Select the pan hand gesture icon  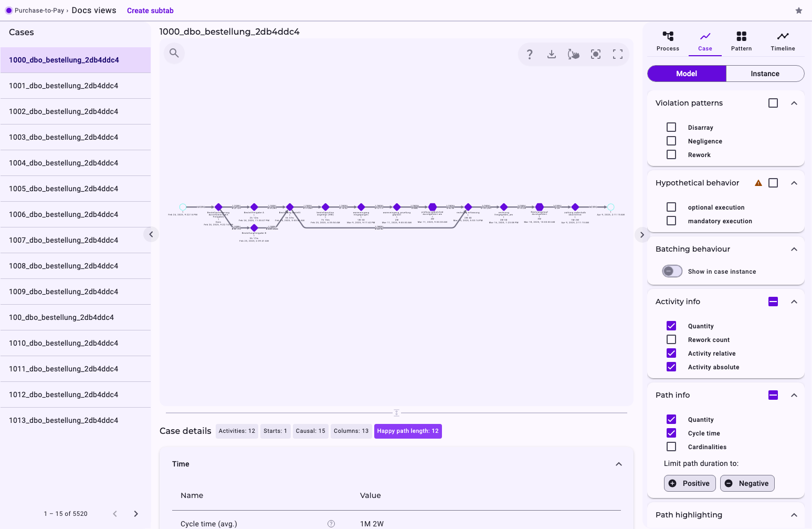coord(574,54)
